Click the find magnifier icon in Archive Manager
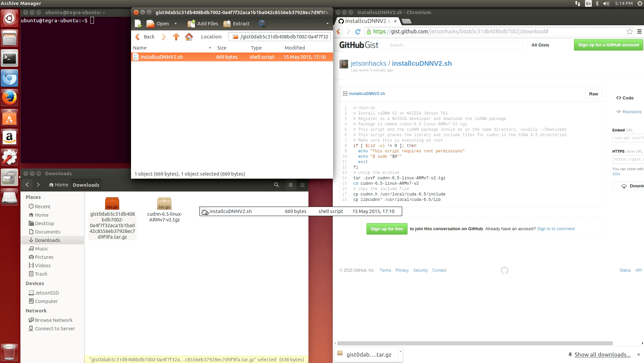This screenshot has width=644, height=363. pyautogui.click(x=262, y=24)
